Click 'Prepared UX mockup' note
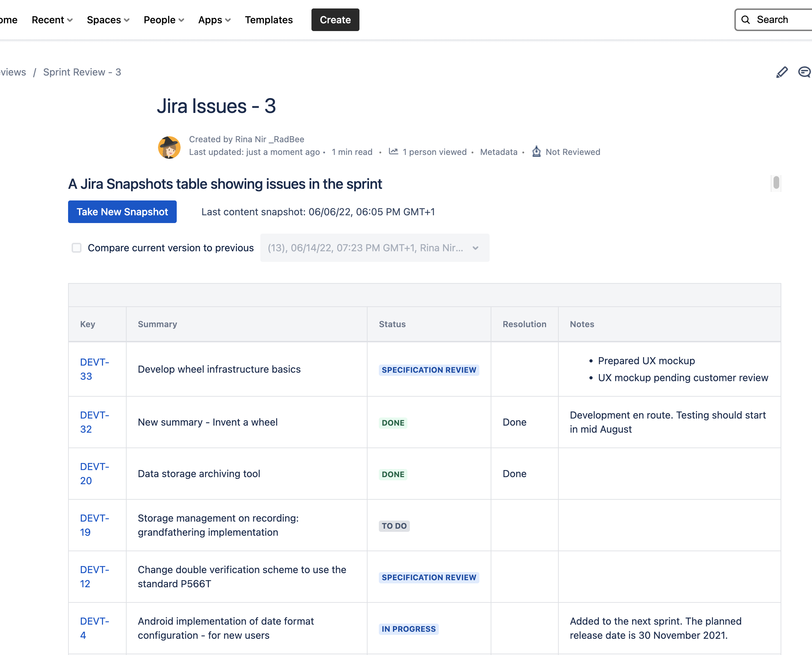Image resolution: width=812 pixels, height=655 pixels. [x=646, y=361]
